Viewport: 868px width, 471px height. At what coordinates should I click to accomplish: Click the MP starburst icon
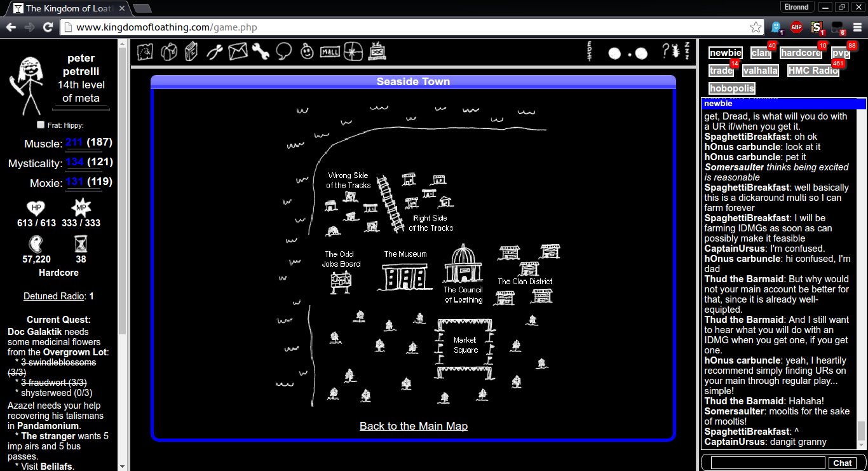(x=81, y=208)
